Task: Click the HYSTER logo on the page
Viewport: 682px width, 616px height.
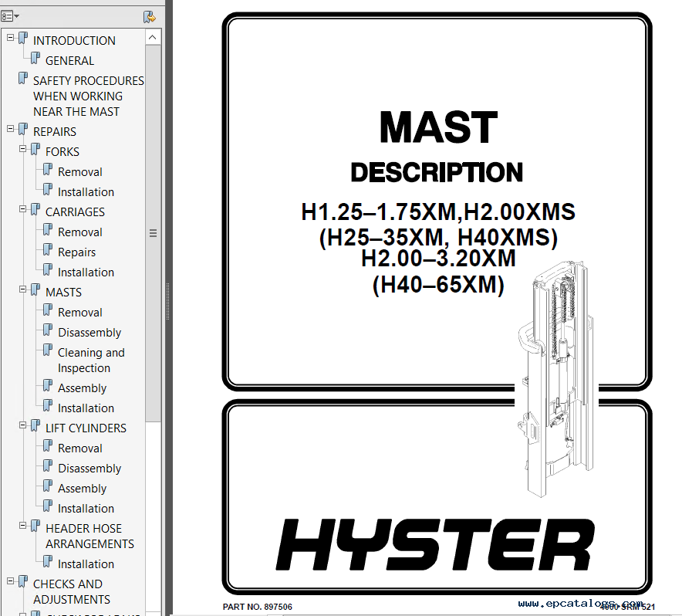Action: (436, 545)
